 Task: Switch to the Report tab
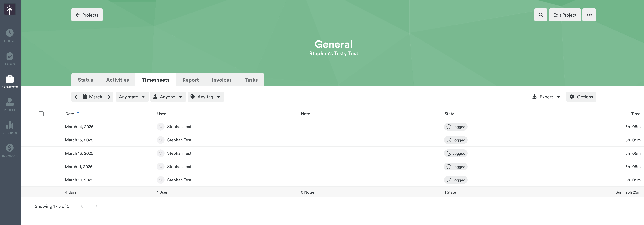191,80
